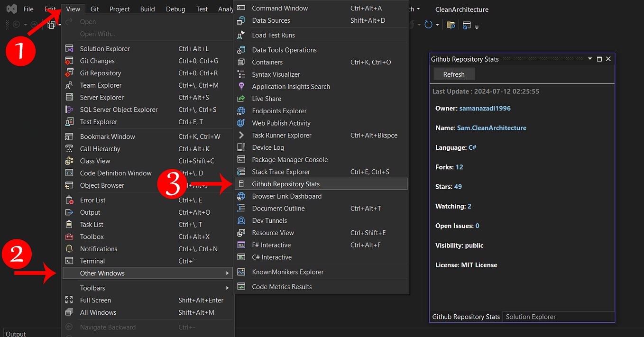Image resolution: width=644 pixels, height=337 pixels.
Task: Click the Navigate Forward arrow icon
Action: pyautogui.click(x=34, y=24)
